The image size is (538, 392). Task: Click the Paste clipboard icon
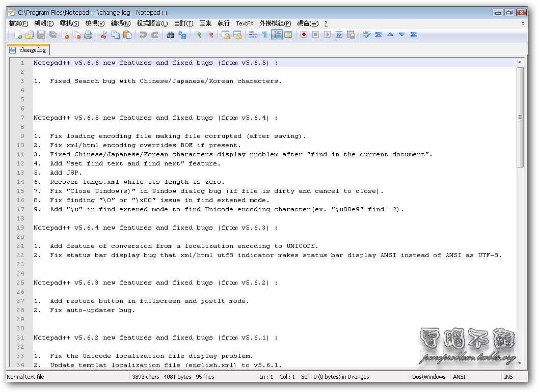(x=127, y=35)
